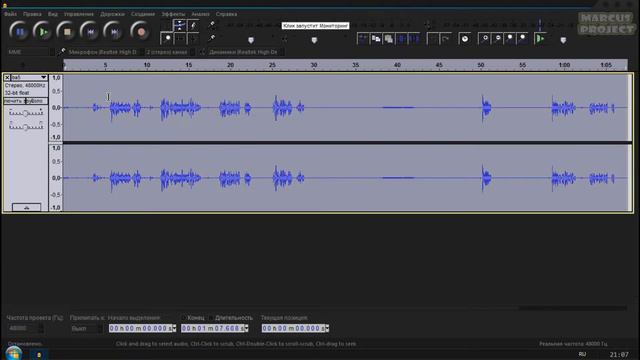The height and width of the screenshot is (360, 640).
Task: Click the green Play-at-speed button
Action: 540,39
